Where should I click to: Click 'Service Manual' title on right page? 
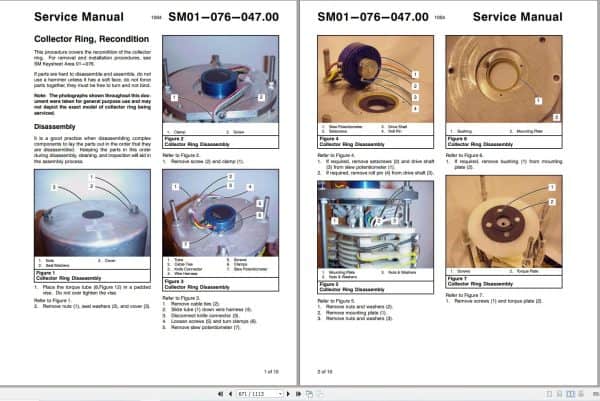[x=517, y=17]
